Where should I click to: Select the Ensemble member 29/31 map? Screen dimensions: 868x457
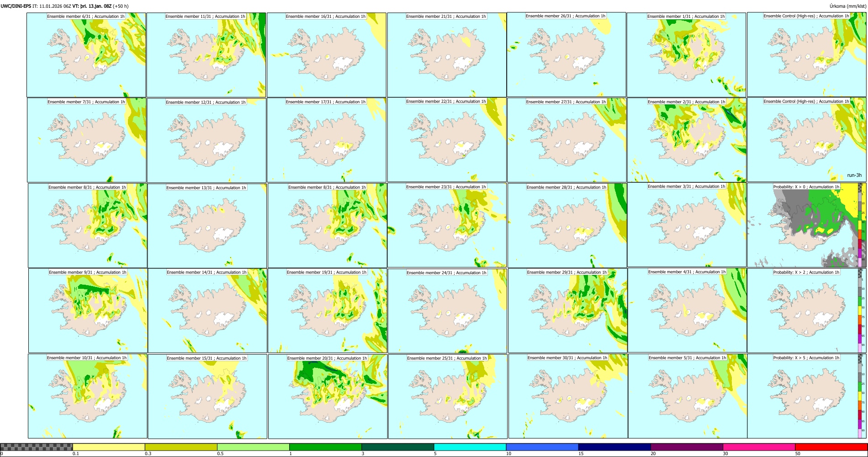568,310
